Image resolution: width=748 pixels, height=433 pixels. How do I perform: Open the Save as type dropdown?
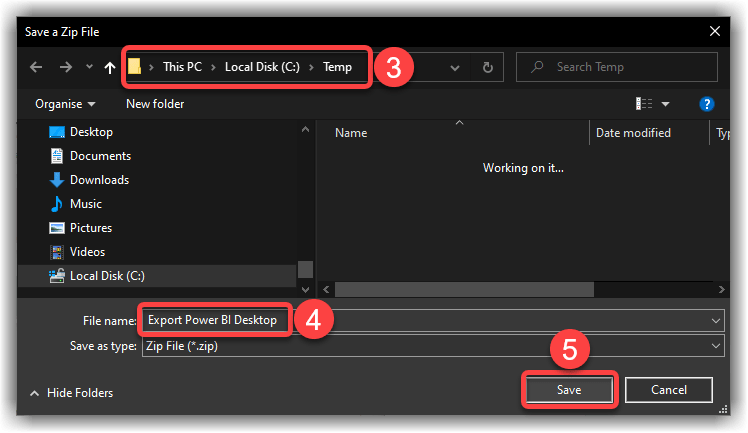(x=715, y=345)
